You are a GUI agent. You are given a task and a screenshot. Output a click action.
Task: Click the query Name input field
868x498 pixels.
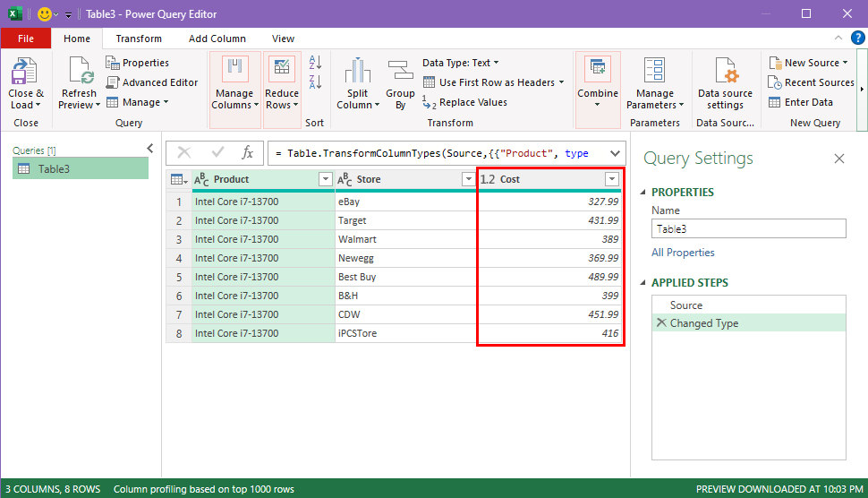(x=749, y=228)
